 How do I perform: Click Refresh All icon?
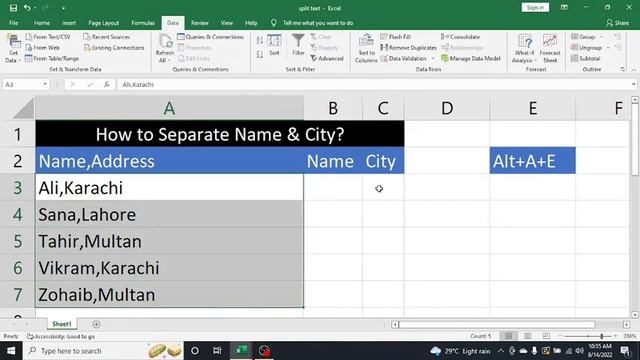click(165, 48)
